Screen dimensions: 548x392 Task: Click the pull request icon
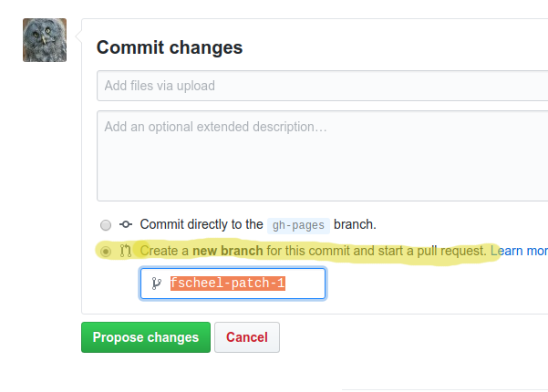point(126,251)
